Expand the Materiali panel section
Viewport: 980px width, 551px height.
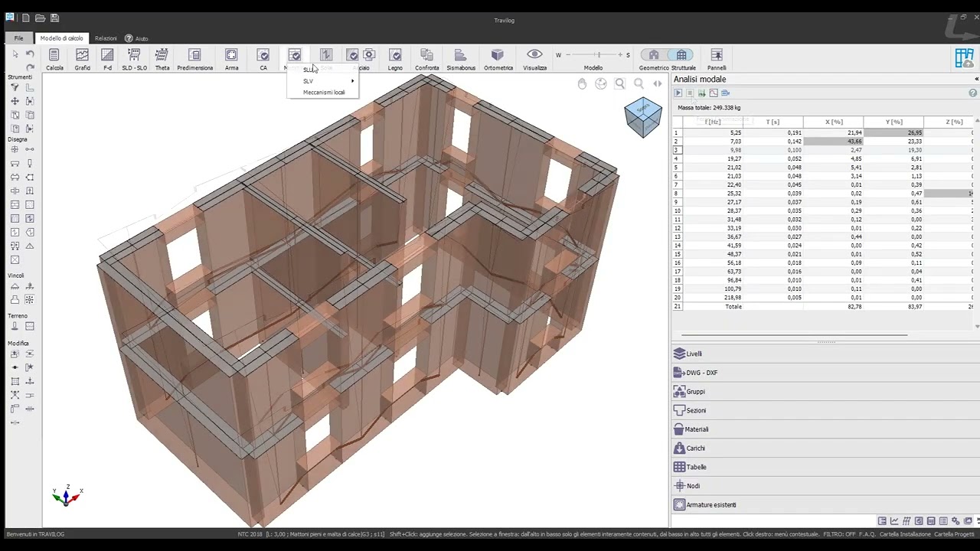[x=697, y=429]
